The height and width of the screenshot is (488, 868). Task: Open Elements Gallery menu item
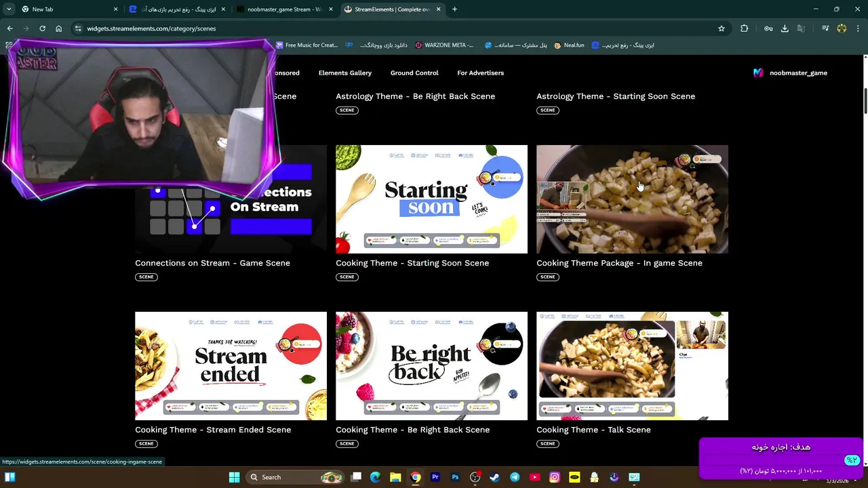click(x=345, y=73)
